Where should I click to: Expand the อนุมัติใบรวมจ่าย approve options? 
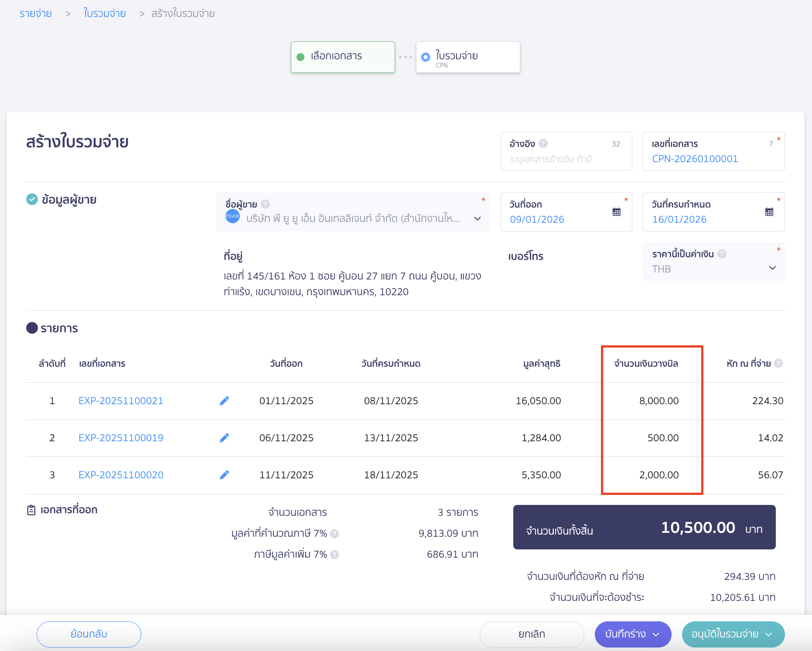[769, 634]
